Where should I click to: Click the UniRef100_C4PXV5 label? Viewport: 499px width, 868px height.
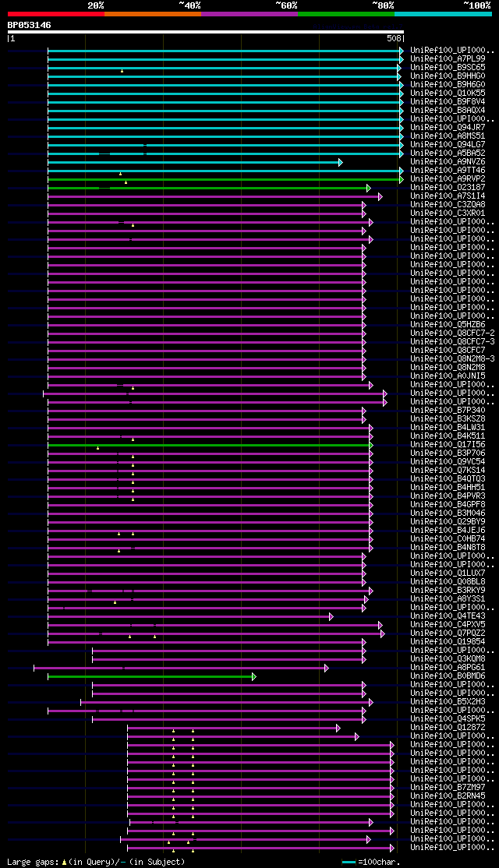(x=448, y=625)
